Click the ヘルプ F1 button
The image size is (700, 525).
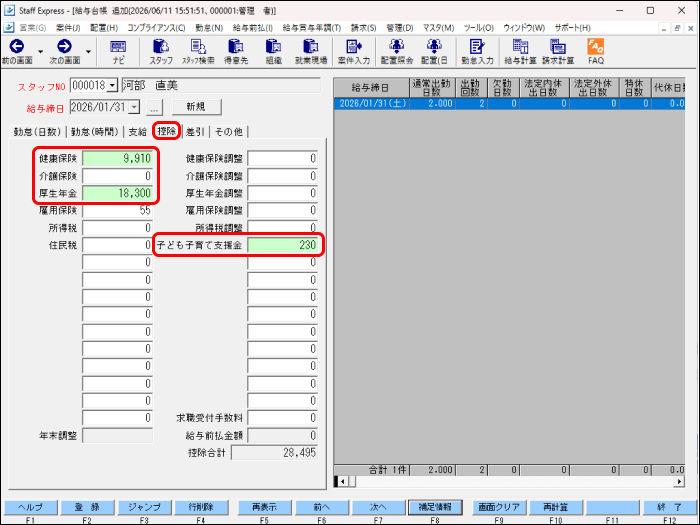point(30,508)
